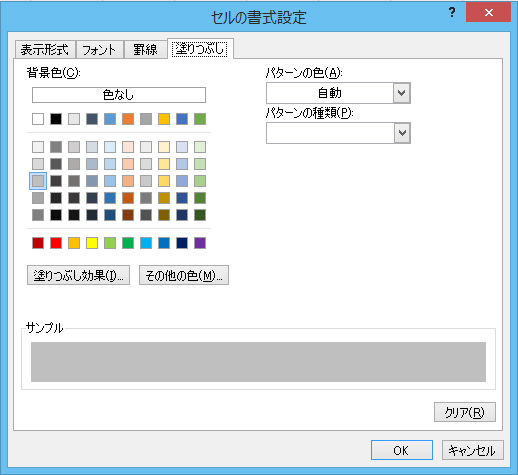Confirm with the OK button
This screenshot has width=518, height=475.
point(402,450)
